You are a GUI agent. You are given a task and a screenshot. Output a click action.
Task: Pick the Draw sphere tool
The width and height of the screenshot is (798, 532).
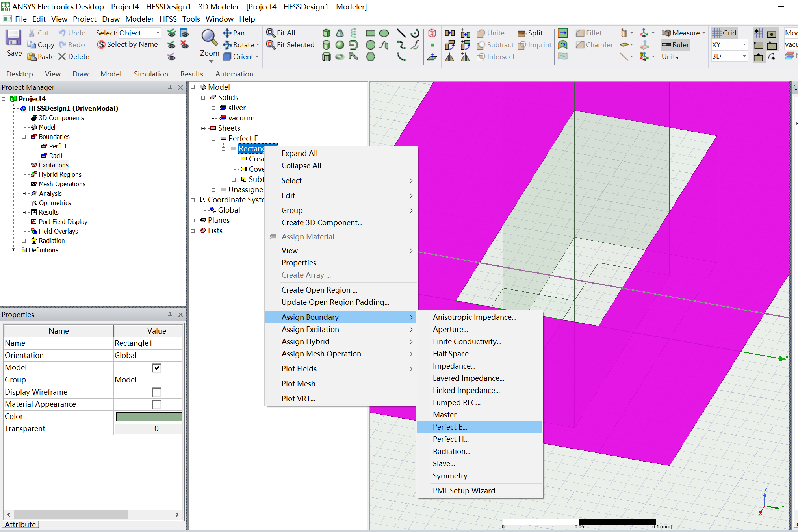[340, 45]
